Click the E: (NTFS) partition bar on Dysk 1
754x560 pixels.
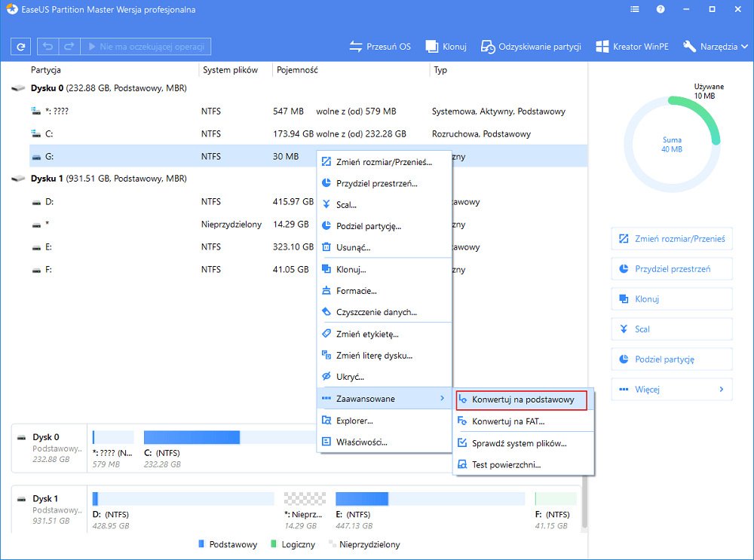click(431, 499)
